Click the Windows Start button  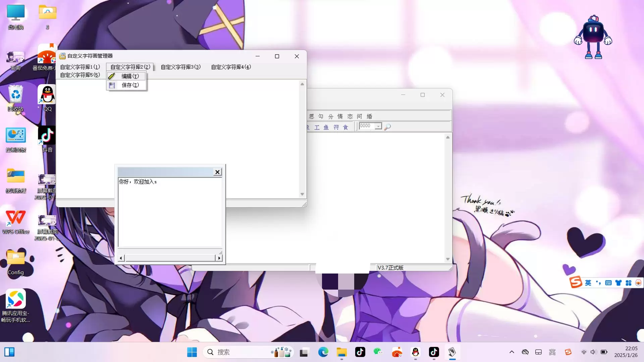[x=192, y=352]
